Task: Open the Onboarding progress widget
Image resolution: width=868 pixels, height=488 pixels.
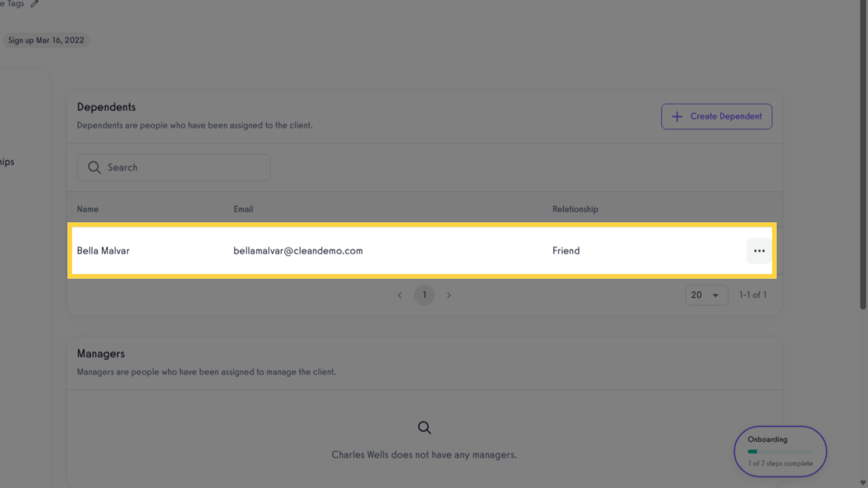Action: tap(780, 451)
